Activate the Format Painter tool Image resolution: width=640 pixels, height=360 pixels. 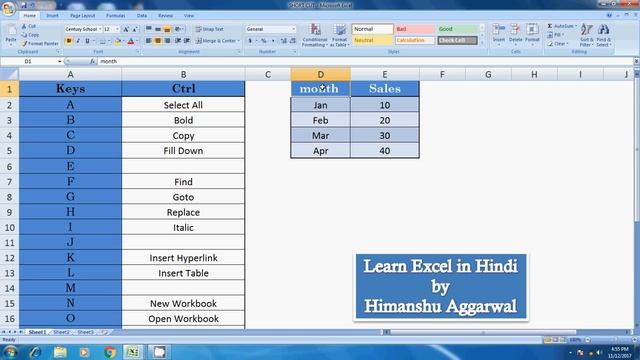[40, 43]
